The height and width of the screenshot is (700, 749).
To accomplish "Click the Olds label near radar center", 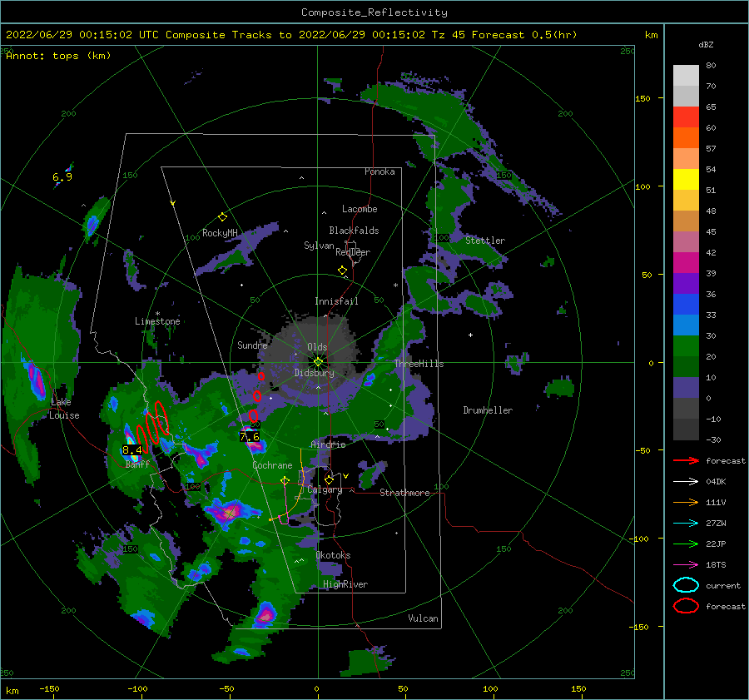I will (x=317, y=347).
